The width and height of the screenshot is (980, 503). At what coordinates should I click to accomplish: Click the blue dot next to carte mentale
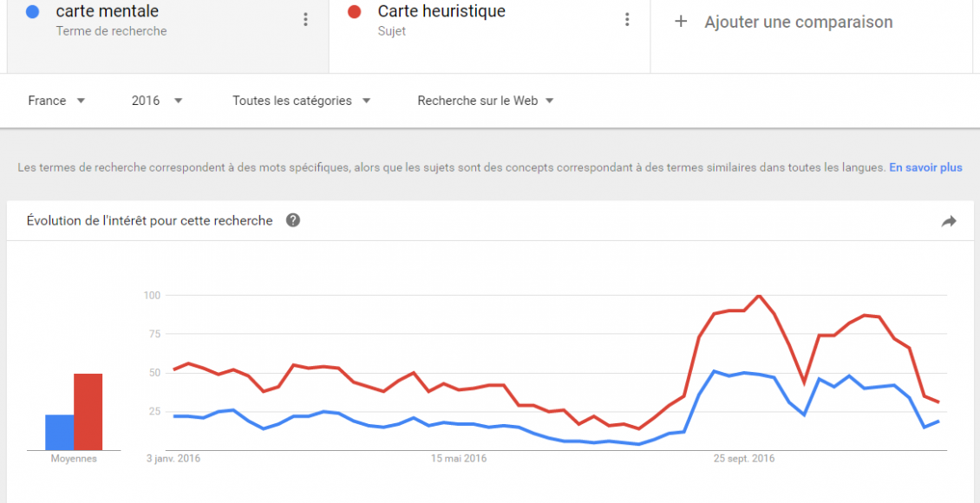pyautogui.click(x=33, y=12)
